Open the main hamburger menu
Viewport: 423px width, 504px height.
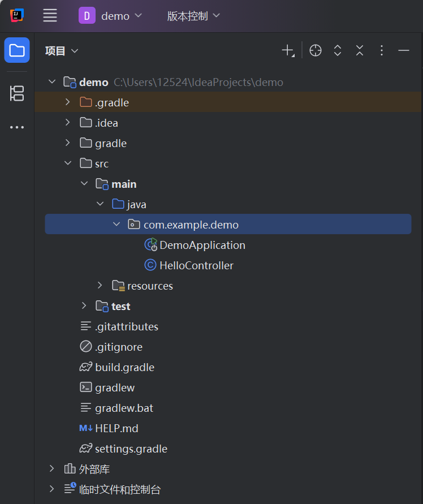click(x=50, y=15)
